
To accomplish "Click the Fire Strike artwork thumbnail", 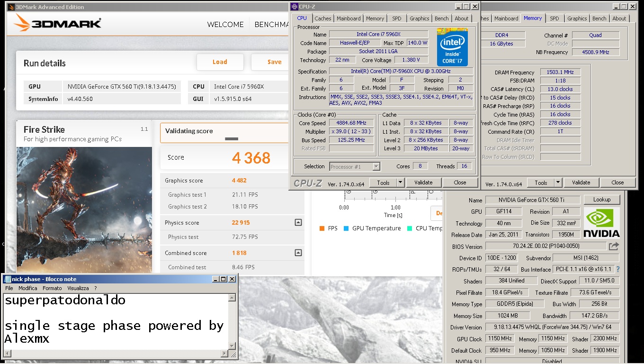I will click(84, 209).
